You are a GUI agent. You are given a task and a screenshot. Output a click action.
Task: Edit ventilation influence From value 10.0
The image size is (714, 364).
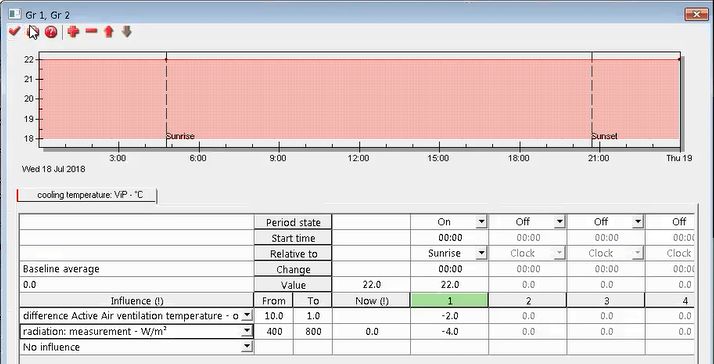click(274, 316)
